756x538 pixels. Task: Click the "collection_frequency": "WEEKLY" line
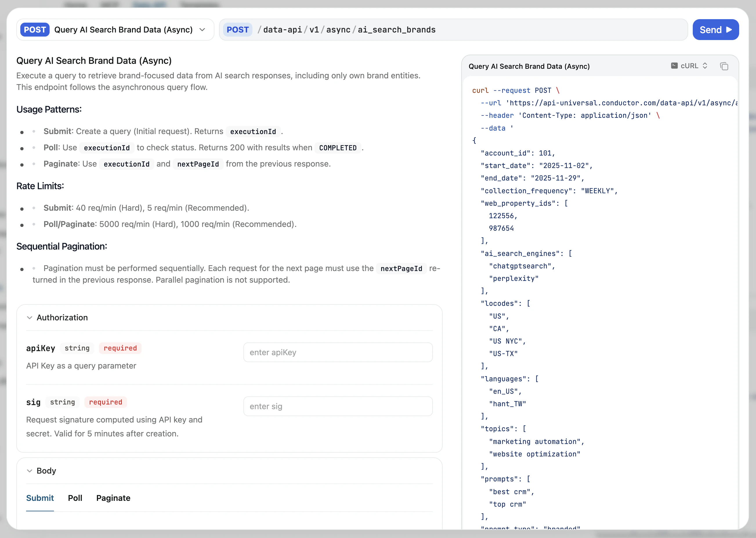coord(549,191)
